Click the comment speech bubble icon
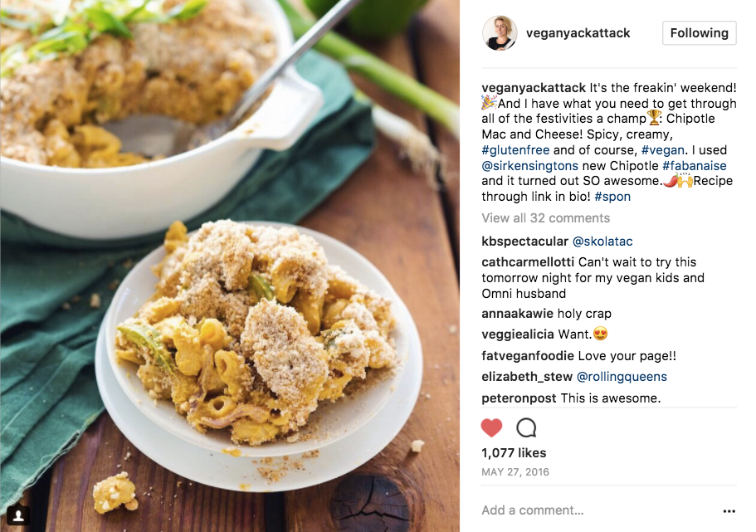The image size is (756, 532). tap(526, 427)
